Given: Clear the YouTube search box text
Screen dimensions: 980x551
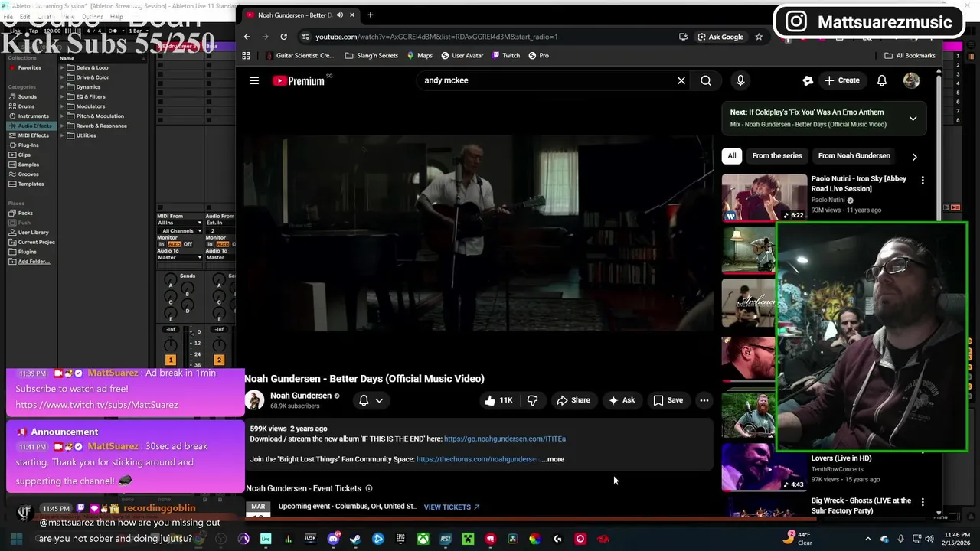Looking at the screenshot, I should tap(681, 80).
